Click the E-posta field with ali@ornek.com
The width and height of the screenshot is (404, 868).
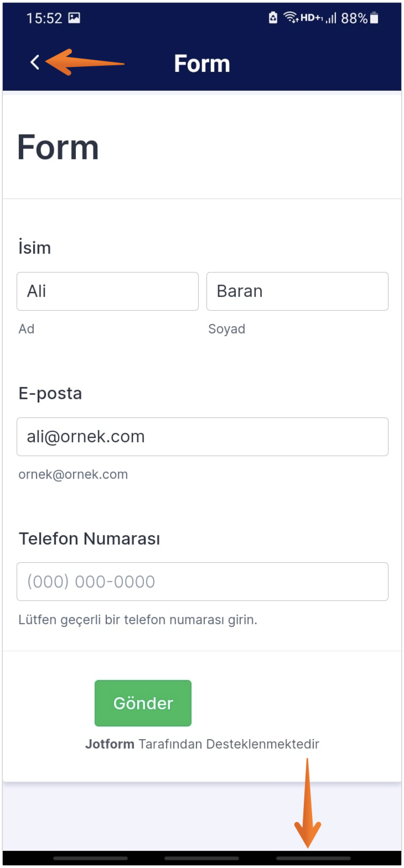click(202, 437)
